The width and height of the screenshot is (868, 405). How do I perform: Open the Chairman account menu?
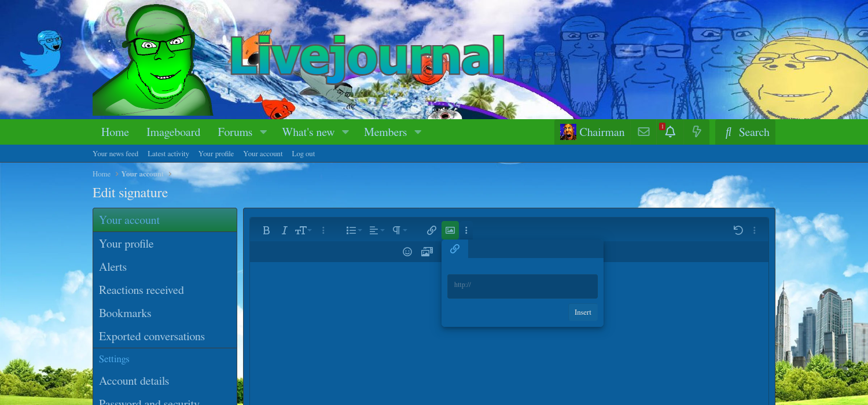pyautogui.click(x=593, y=132)
